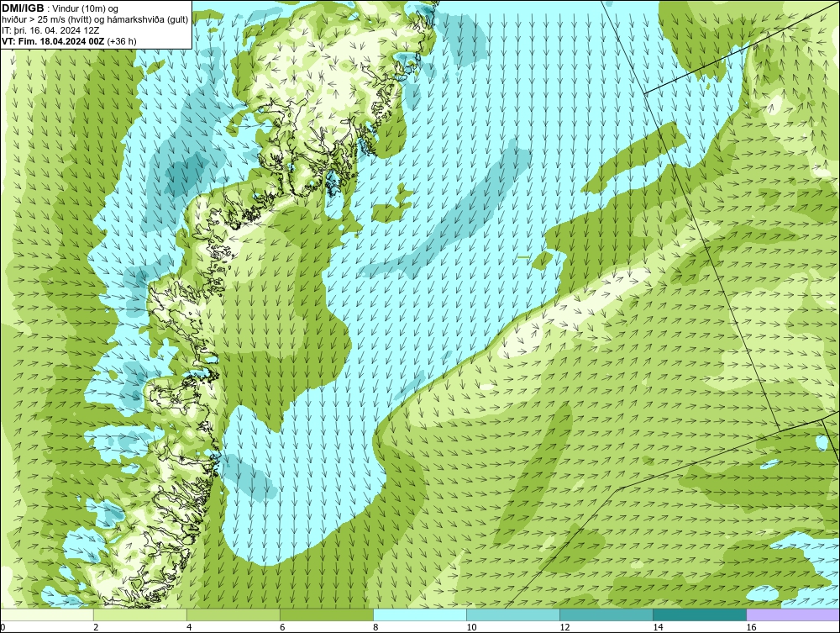Click the 10–12 m/s cyan legend swatch

pyautogui.click(x=513, y=615)
